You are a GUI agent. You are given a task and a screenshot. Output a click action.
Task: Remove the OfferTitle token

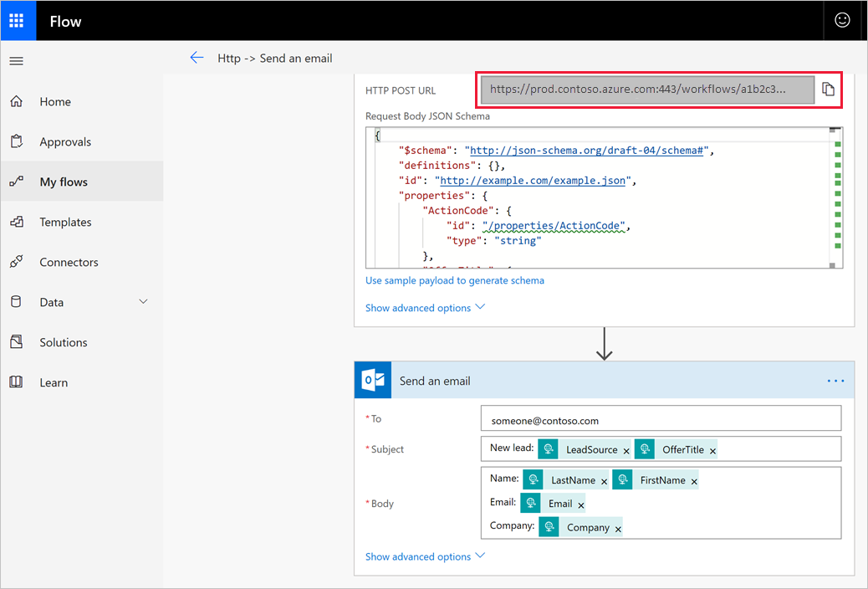[x=713, y=451]
